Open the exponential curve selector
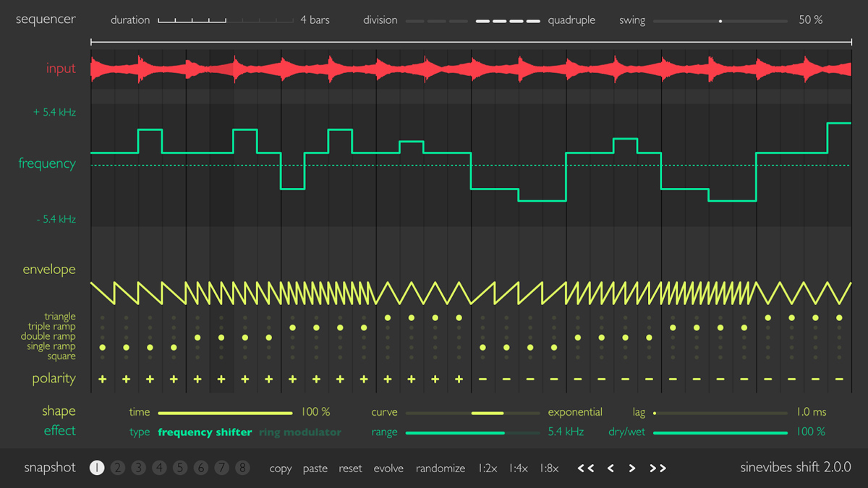Viewport: 868px width, 488px height. tap(575, 411)
